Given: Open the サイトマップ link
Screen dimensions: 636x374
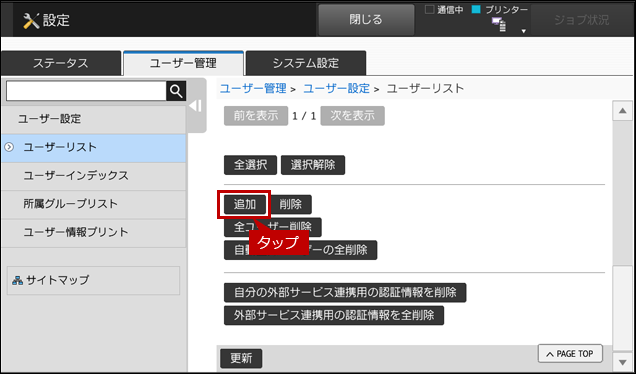Looking at the screenshot, I should click(x=93, y=280).
